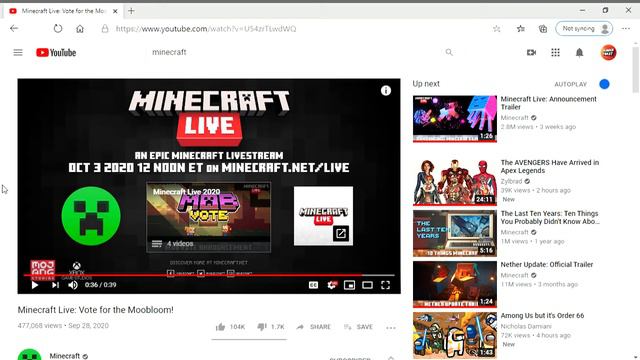
Task: Open create video camera icon
Action: 531,52
